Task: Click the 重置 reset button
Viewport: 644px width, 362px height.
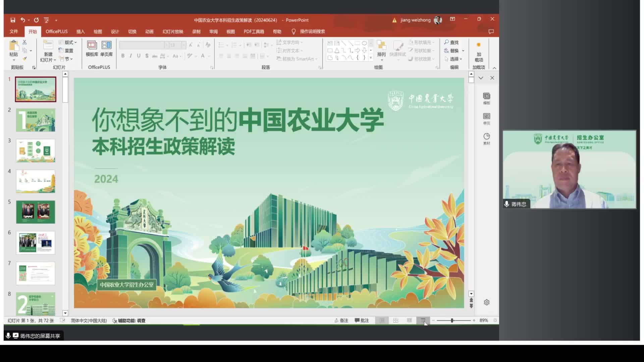Action: pyautogui.click(x=66, y=51)
